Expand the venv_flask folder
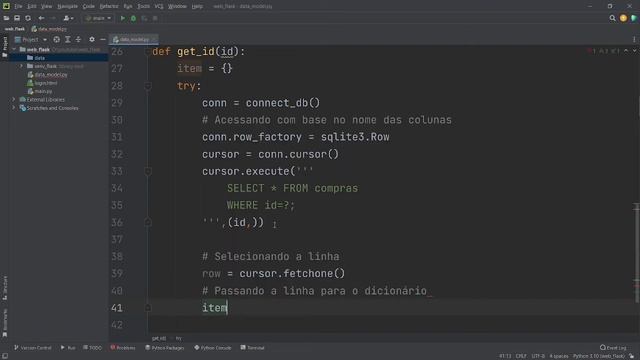 coord(22,66)
